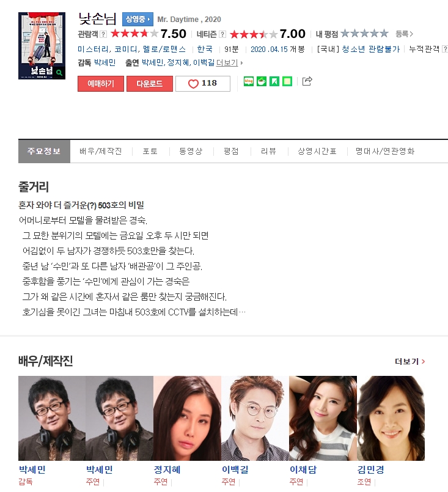
Task: Expand cast list with 더보기 beside 출연
Action: [x=229, y=63]
